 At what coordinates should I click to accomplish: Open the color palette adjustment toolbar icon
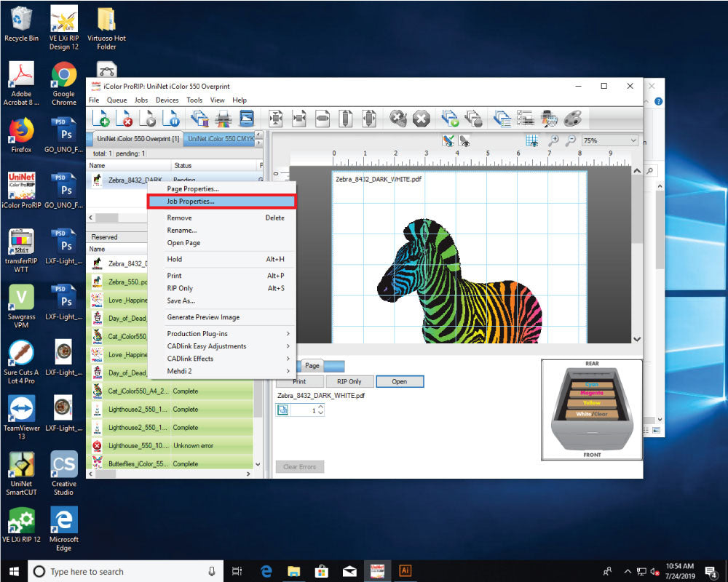pyautogui.click(x=572, y=119)
